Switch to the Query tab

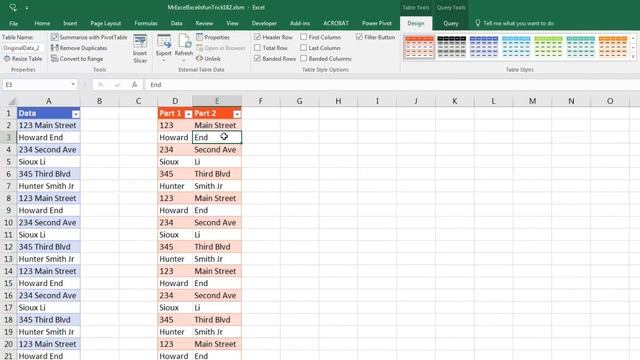[451, 23]
